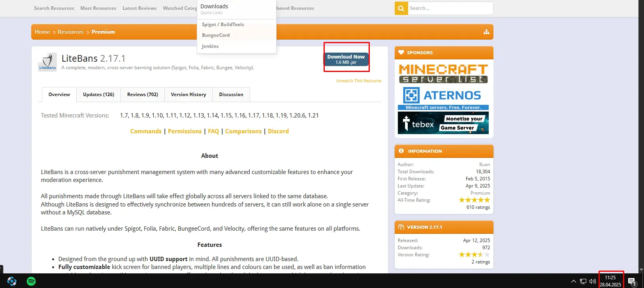
Task: Click Unwatch This Resource link
Action: click(359, 81)
